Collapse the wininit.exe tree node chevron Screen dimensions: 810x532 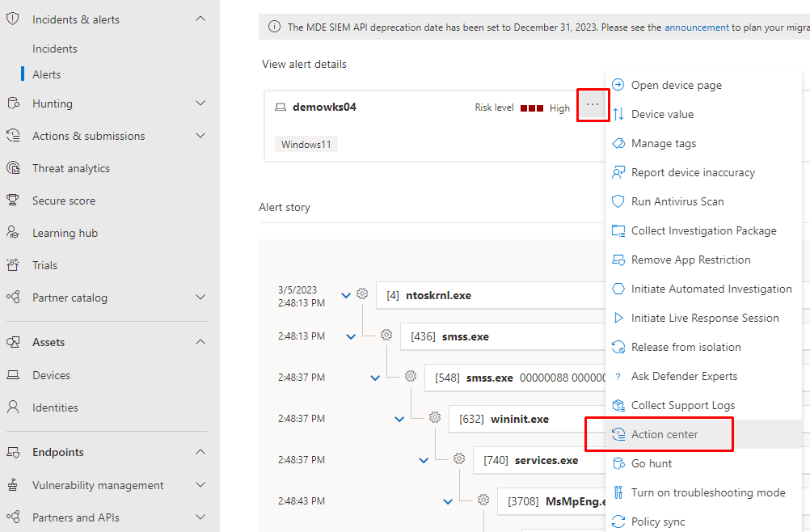[399, 419]
